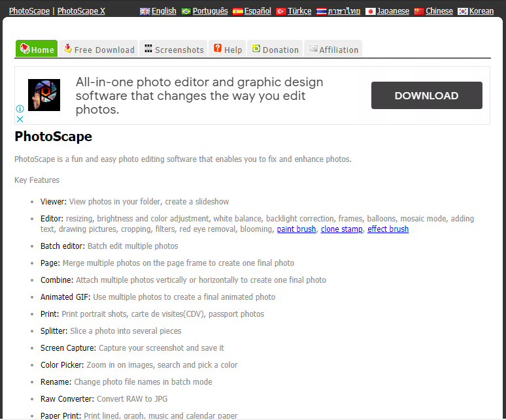Click the 'Viewer:' feature label
Image resolution: width=506 pixels, height=420 pixels.
[x=53, y=202]
